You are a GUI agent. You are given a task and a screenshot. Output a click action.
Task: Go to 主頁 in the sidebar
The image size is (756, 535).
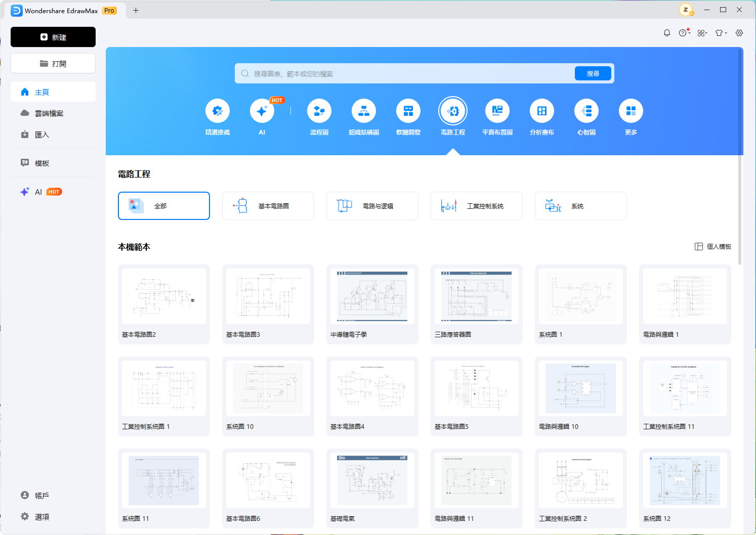[53, 92]
